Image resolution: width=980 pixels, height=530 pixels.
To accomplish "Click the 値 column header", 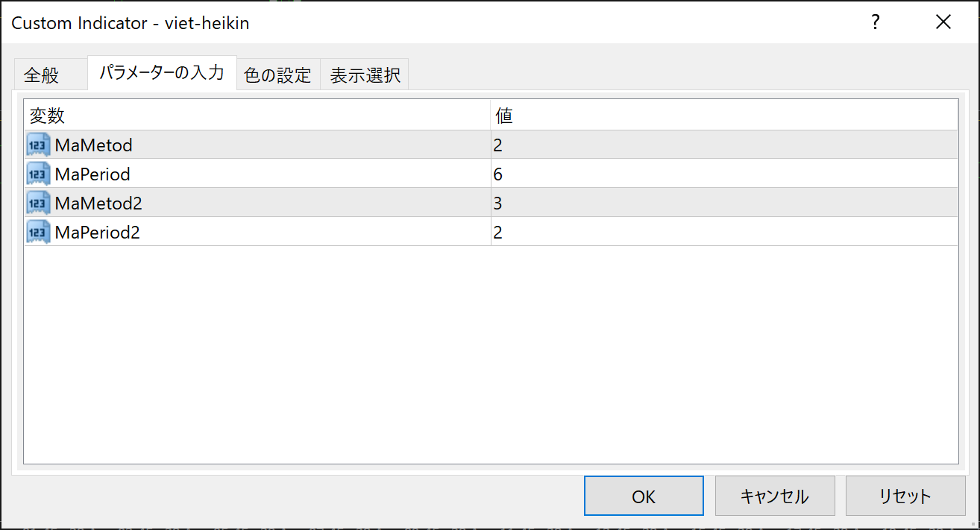I will (723, 116).
